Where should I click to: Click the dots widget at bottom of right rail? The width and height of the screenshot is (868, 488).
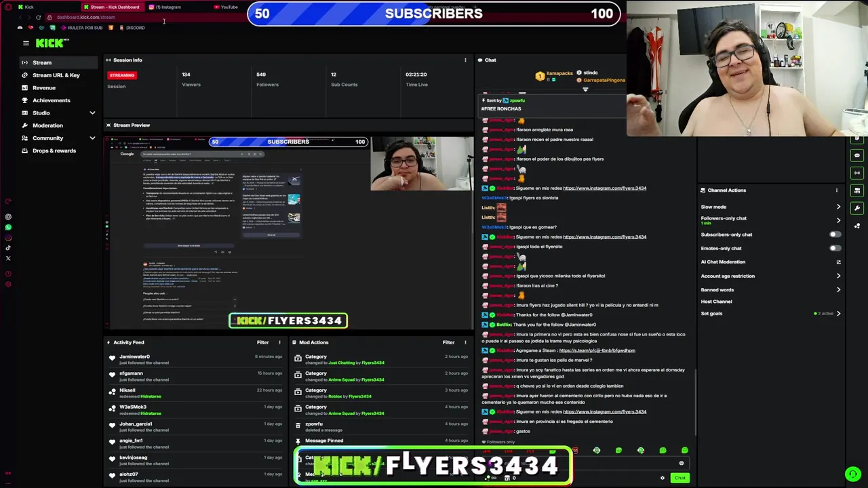coord(857,226)
